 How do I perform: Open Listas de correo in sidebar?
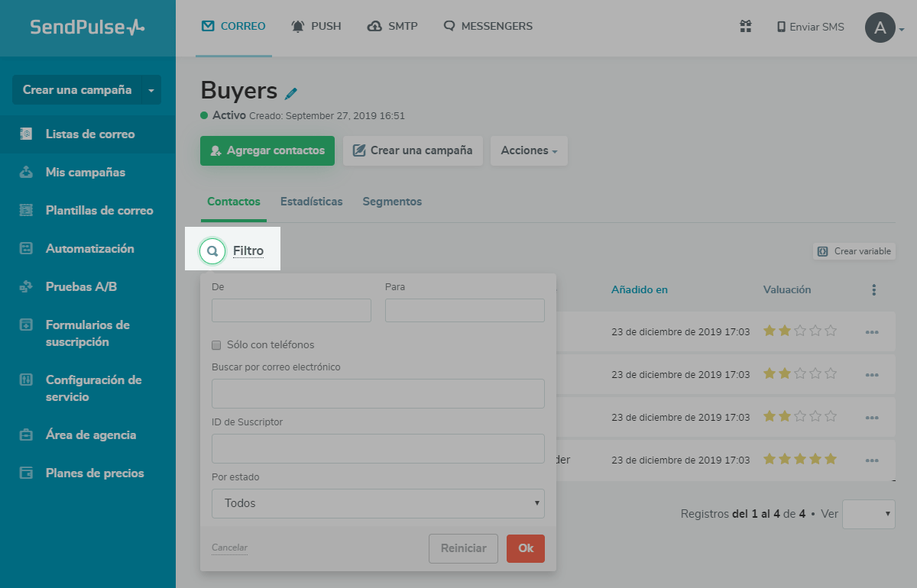(88, 134)
